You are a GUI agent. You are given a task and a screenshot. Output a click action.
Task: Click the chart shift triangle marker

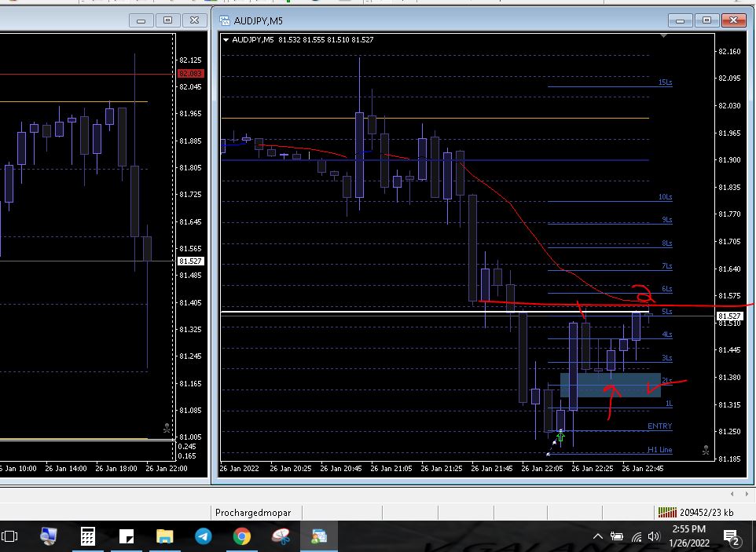pos(665,36)
